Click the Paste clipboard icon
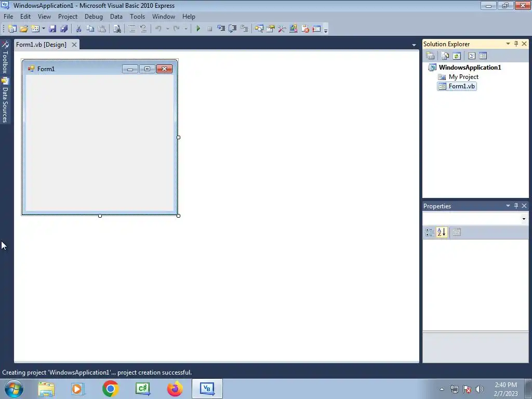This screenshot has width=532, height=399. [x=101, y=29]
